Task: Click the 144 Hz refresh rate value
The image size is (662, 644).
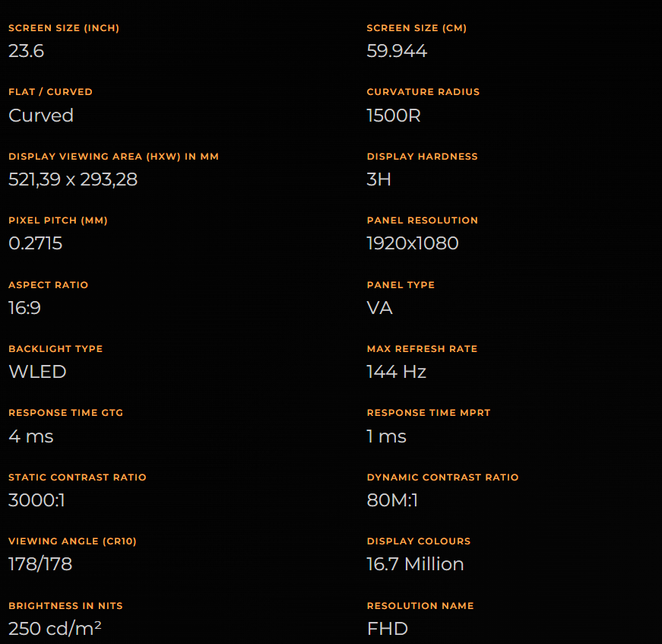Action: point(397,372)
